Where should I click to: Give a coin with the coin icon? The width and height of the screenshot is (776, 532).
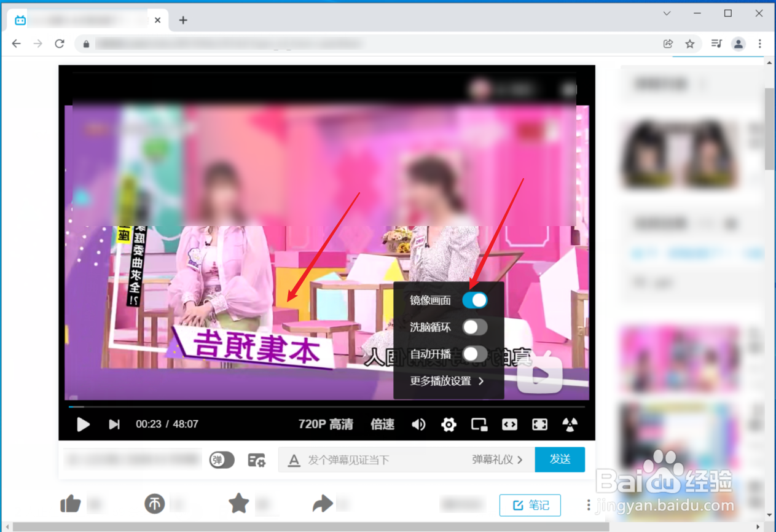click(x=155, y=504)
